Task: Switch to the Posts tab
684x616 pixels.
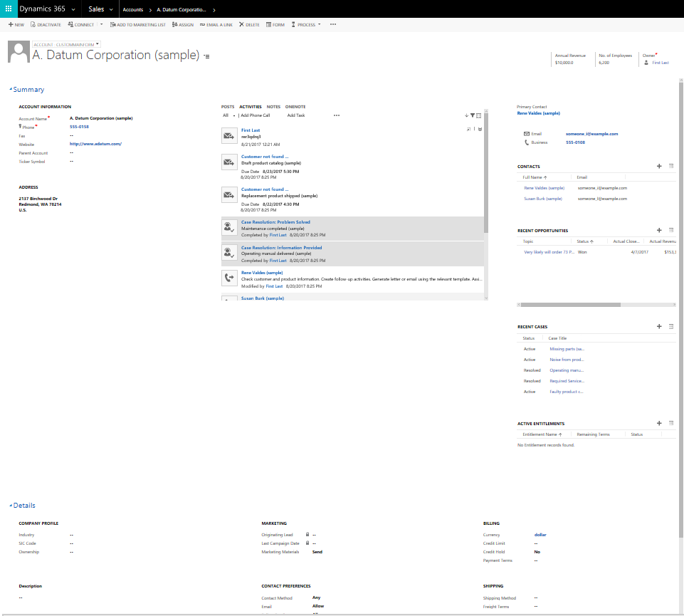Action: point(228,107)
